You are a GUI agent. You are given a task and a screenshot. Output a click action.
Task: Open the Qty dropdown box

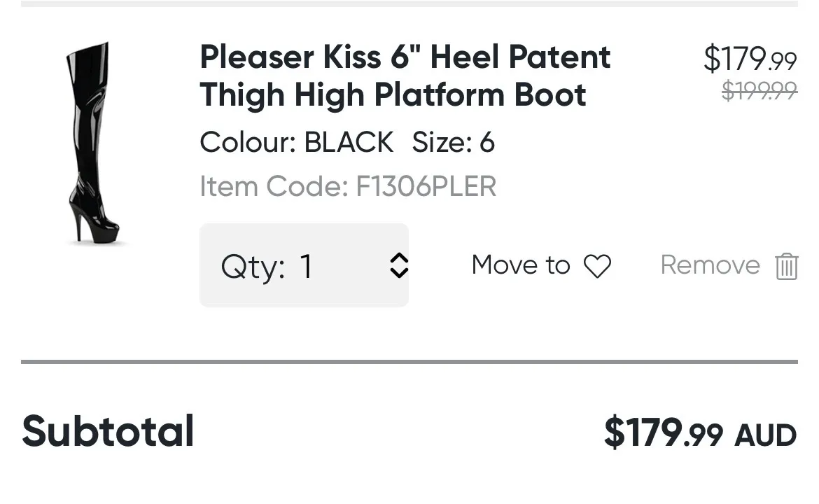tap(304, 265)
